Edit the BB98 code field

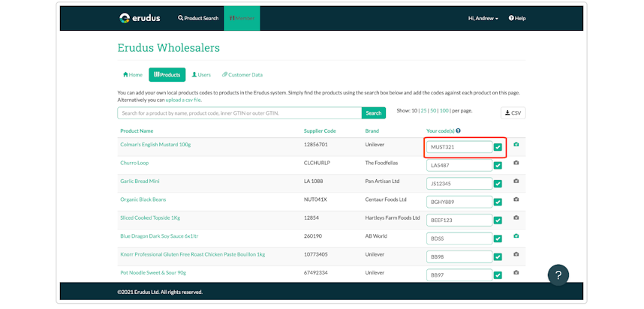[x=459, y=257]
